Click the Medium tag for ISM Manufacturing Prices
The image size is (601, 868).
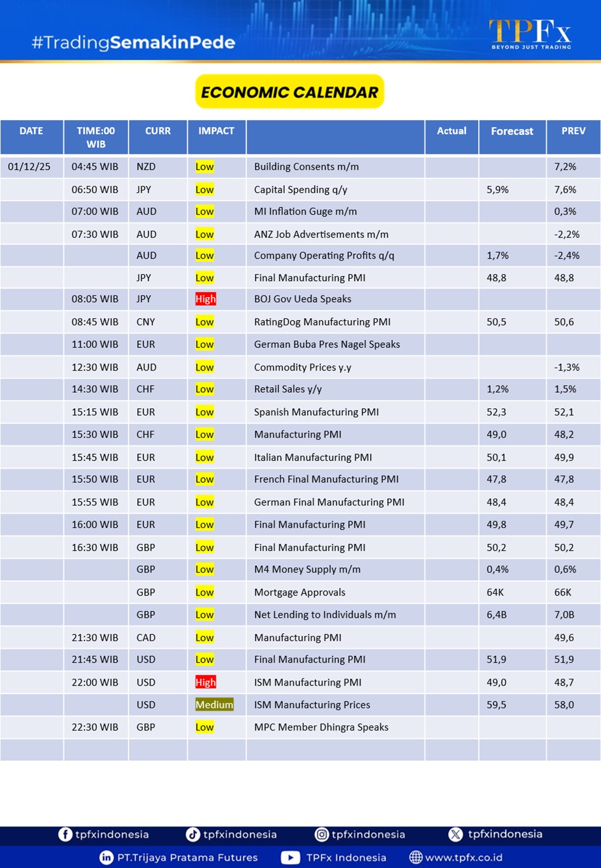214,705
